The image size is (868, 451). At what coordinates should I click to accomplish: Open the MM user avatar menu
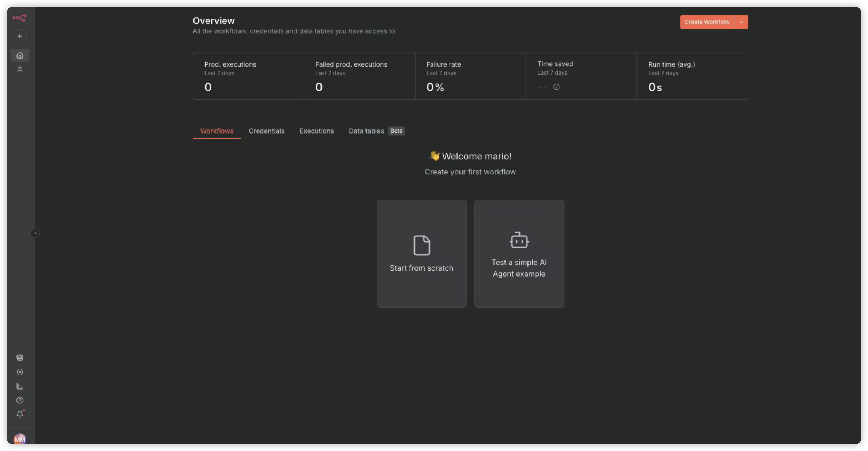[x=20, y=439]
